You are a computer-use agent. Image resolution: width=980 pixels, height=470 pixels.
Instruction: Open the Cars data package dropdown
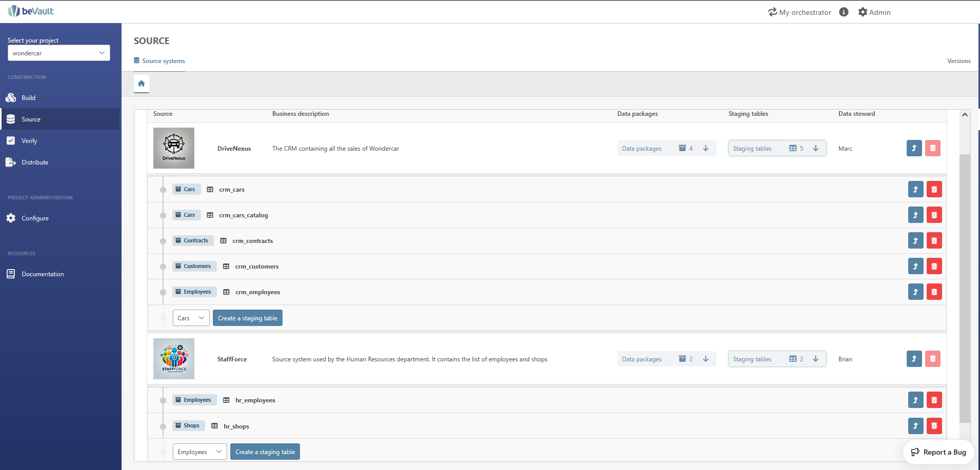point(191,318)
